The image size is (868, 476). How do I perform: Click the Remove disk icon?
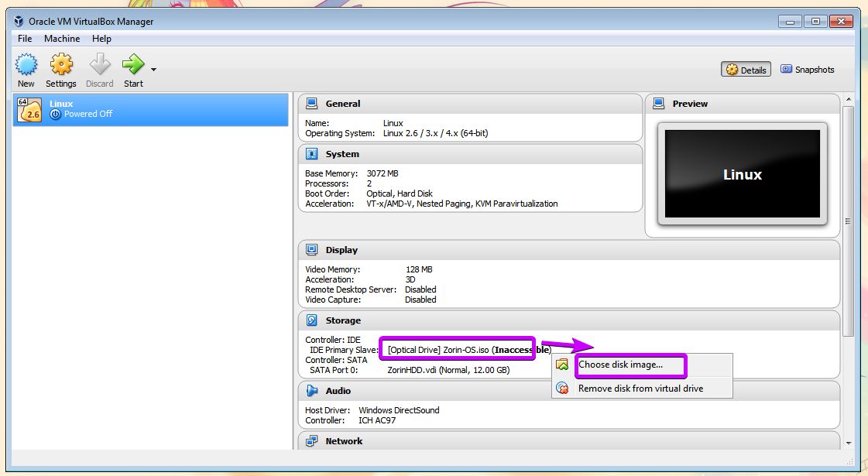pyautogui.click(x=562, y=388)
